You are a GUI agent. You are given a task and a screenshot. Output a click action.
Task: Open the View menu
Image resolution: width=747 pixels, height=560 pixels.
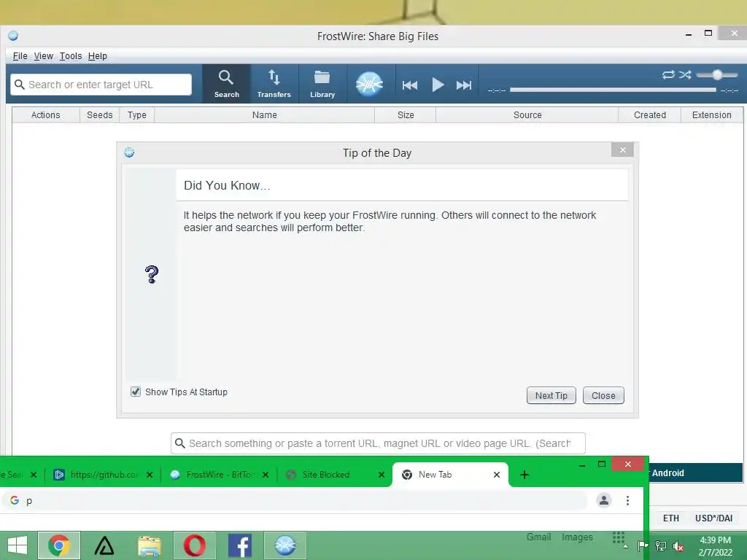tap(43, 56)
